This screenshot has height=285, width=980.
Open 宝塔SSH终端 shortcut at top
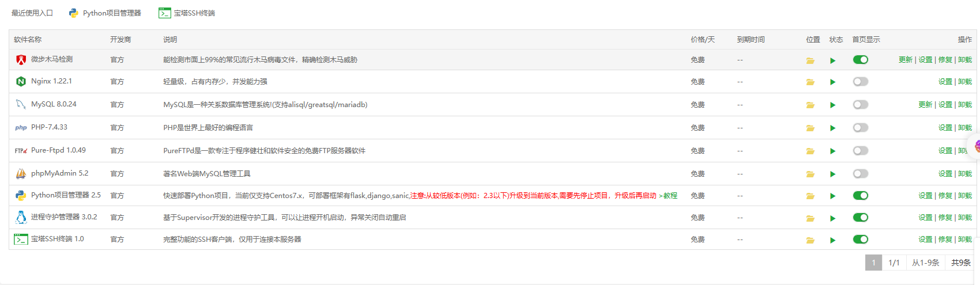[x=187, y=13]
